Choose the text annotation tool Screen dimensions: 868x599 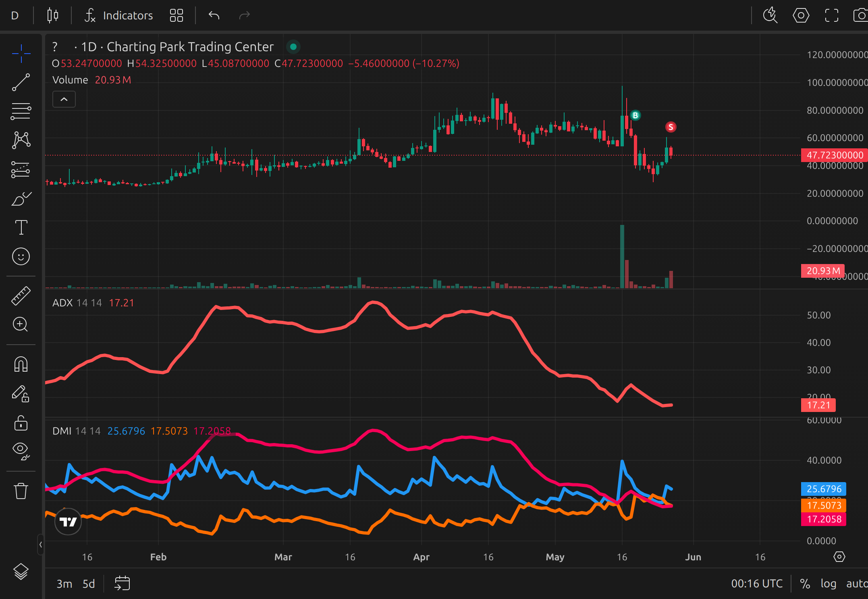pos(21,227)
